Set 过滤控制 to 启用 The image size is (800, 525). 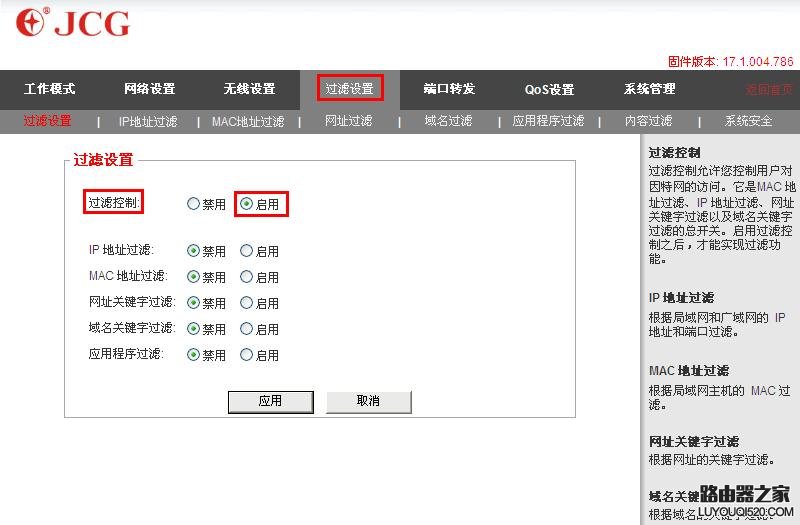[x=246, y=204]
